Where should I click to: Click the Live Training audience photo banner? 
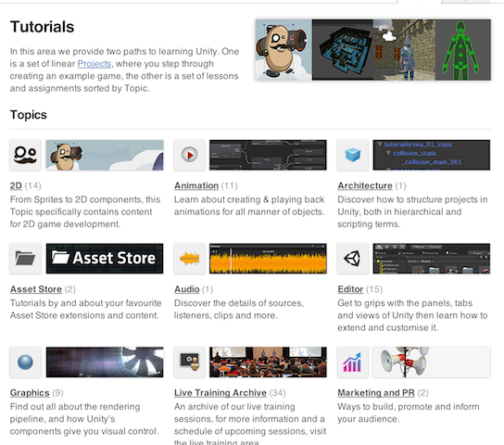[268, 362]
